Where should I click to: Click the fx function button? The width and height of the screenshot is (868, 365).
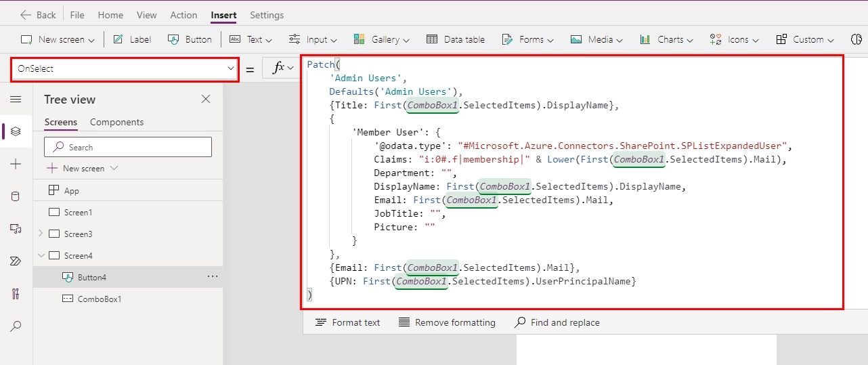[x=283, y=68]
